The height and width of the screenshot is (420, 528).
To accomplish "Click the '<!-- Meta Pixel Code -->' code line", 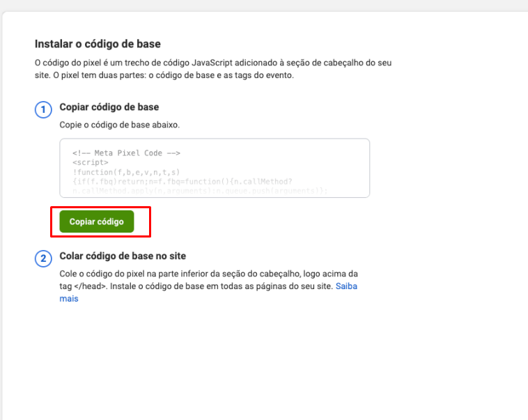I will [126, 153].
